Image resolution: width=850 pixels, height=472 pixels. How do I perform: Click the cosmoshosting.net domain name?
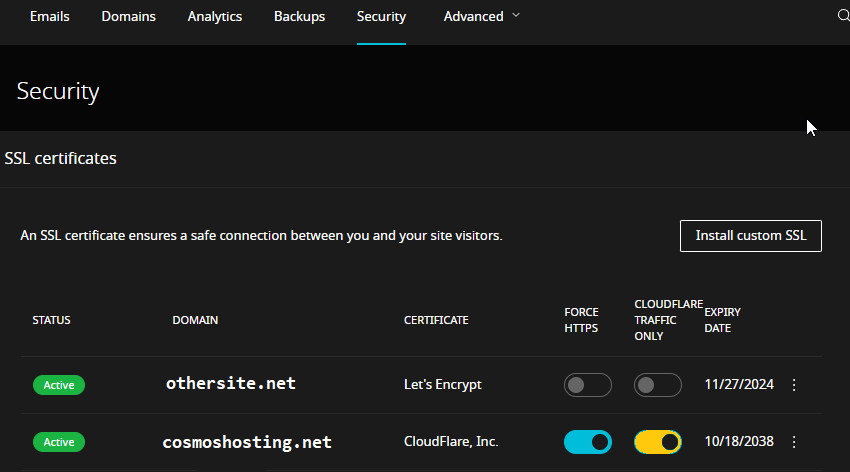click(x=247, y=442)
